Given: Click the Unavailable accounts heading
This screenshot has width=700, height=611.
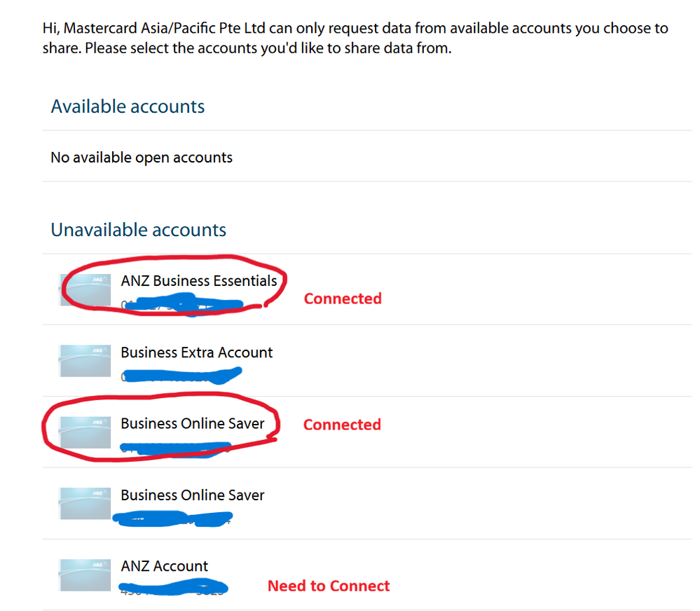Looking at the screenshot, I should (139, 230).
